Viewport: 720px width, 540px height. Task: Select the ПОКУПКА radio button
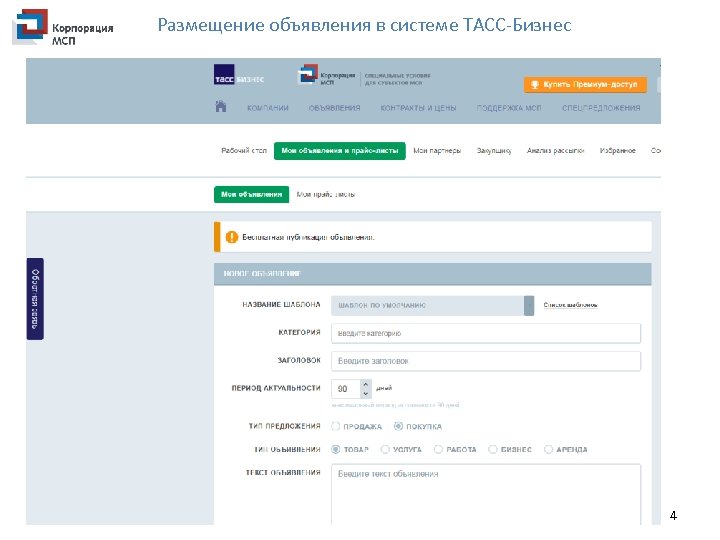pos(398,427)
